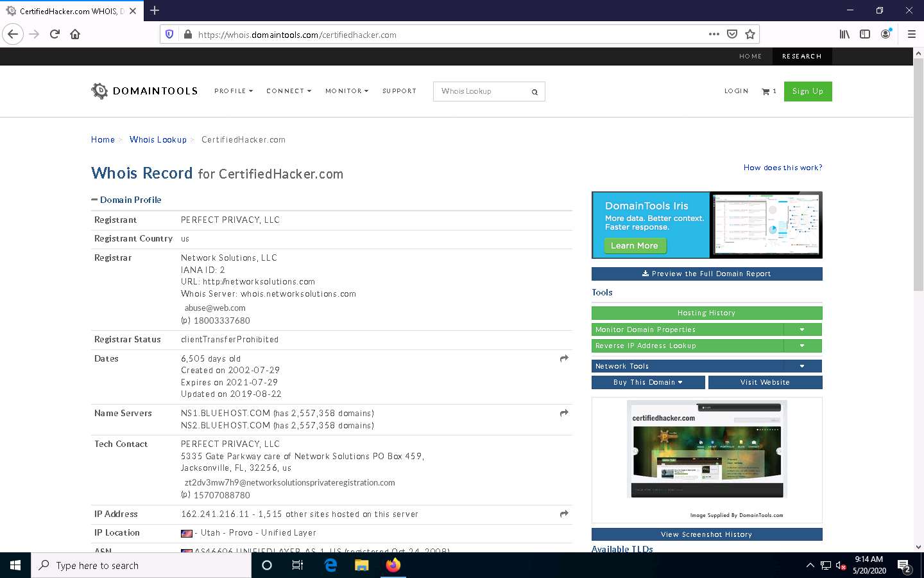Click the US flag in IP Location row
This screenshot has height=578, width=924.
coord(186,533)
